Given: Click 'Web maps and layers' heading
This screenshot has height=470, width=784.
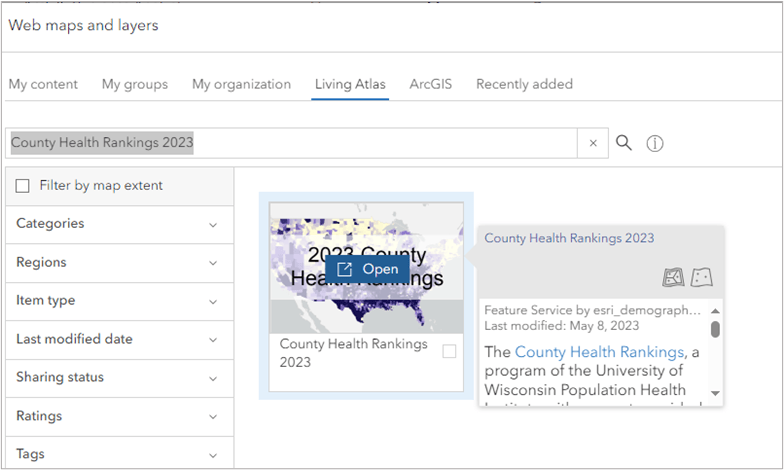Looking at the screenshot, I should (84, 25).
